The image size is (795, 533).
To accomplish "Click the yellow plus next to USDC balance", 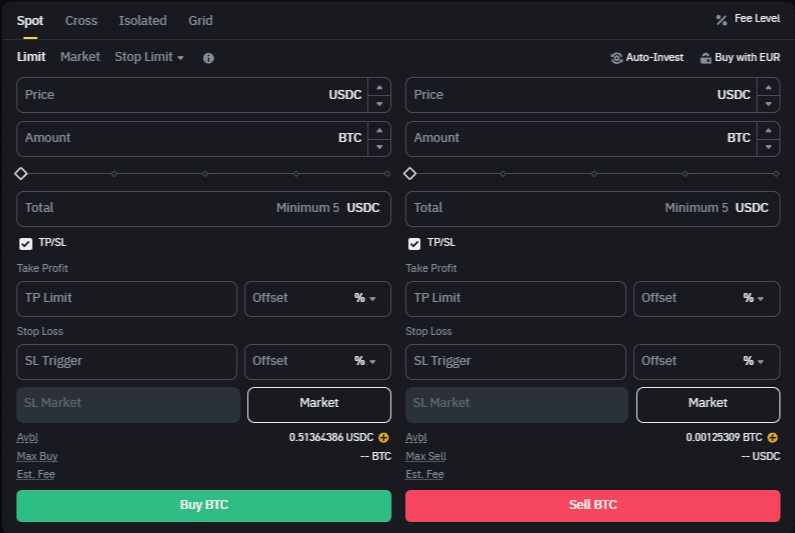I will 384,438.
